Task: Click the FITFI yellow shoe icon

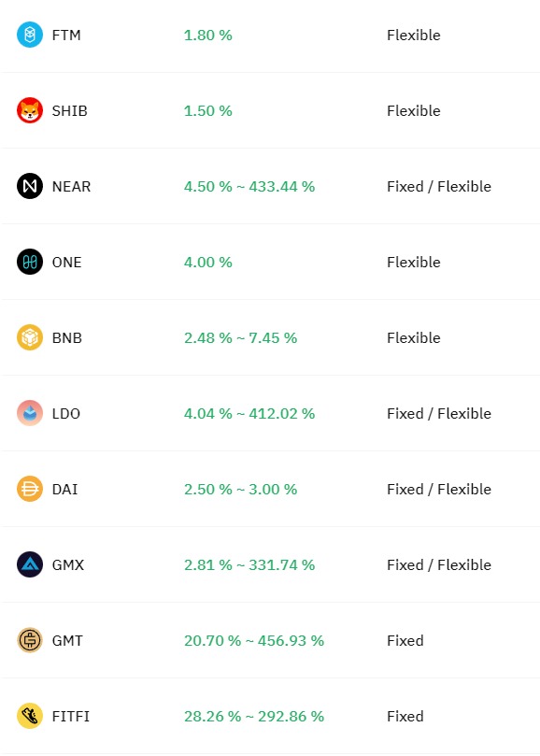Action: (30, 716)
